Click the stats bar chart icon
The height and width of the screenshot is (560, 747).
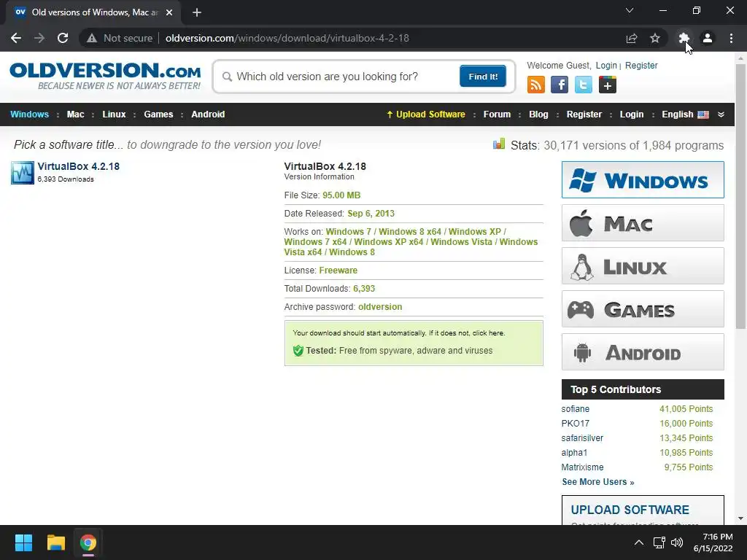[499, 144]
